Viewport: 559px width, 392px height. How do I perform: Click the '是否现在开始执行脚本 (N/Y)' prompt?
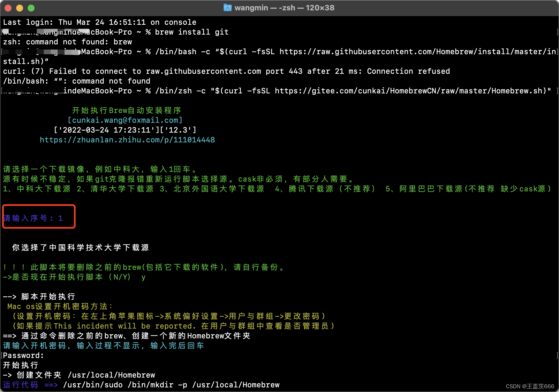74,277
